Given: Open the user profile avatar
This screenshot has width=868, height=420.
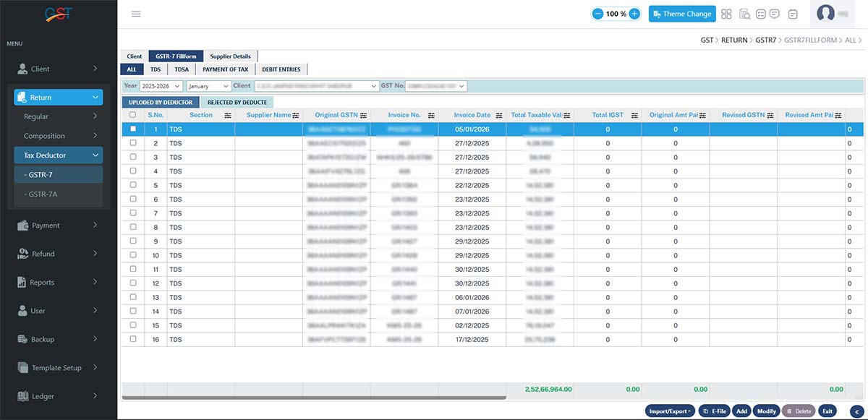Looking at the screenshot, I should [825, 14].
